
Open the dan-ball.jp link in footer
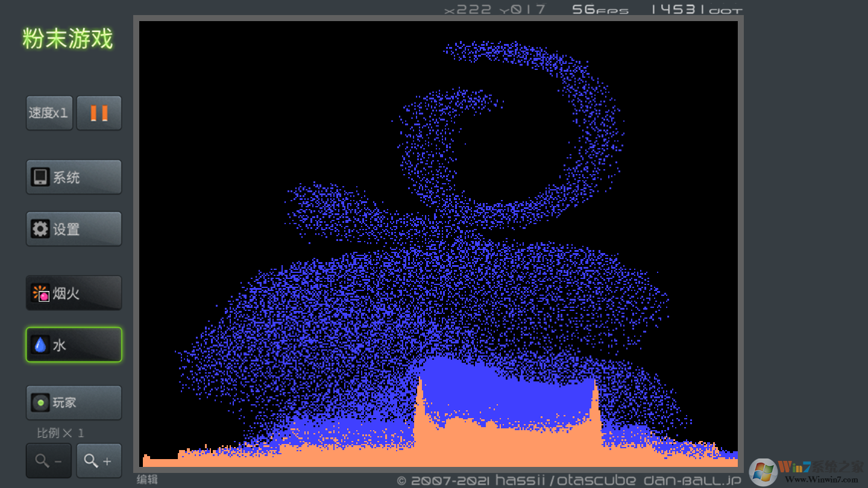coord(692,480)
